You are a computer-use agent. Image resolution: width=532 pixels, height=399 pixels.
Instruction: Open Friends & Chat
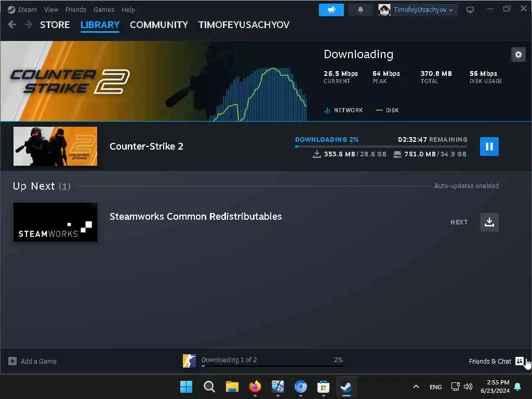point(489,362)
